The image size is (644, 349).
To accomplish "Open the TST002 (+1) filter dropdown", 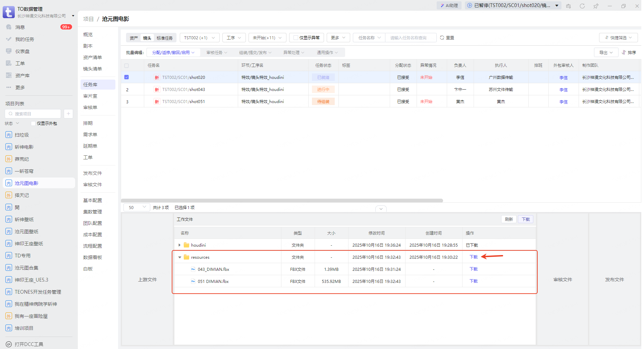I will (200, 38).
